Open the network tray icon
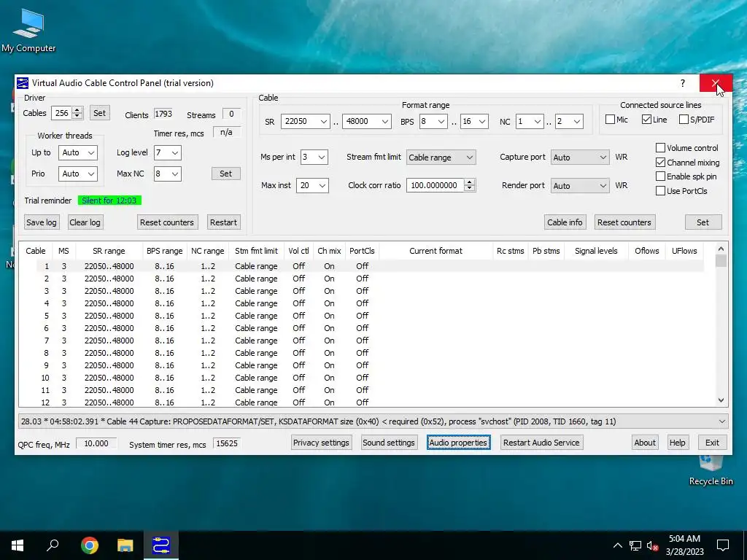747x560 pixels. point(635,545)
